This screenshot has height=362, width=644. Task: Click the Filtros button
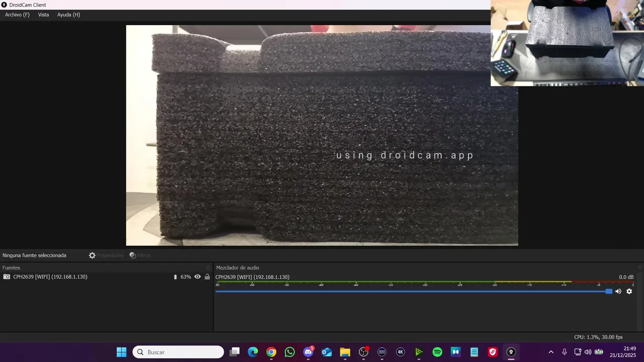140,255
